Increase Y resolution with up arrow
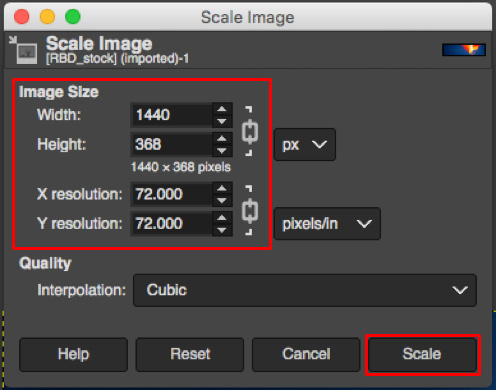The width and height of the screenshot is (496, 390). click(x=222, y=218)
